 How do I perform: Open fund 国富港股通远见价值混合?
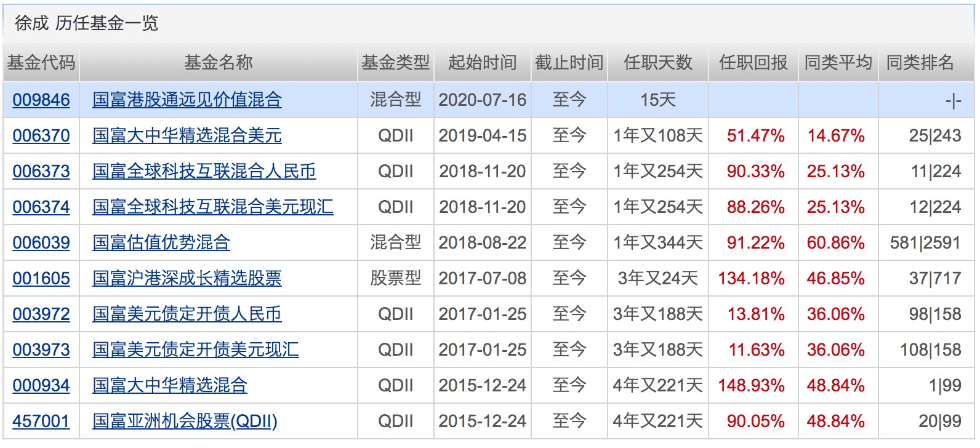click(187, 100)
